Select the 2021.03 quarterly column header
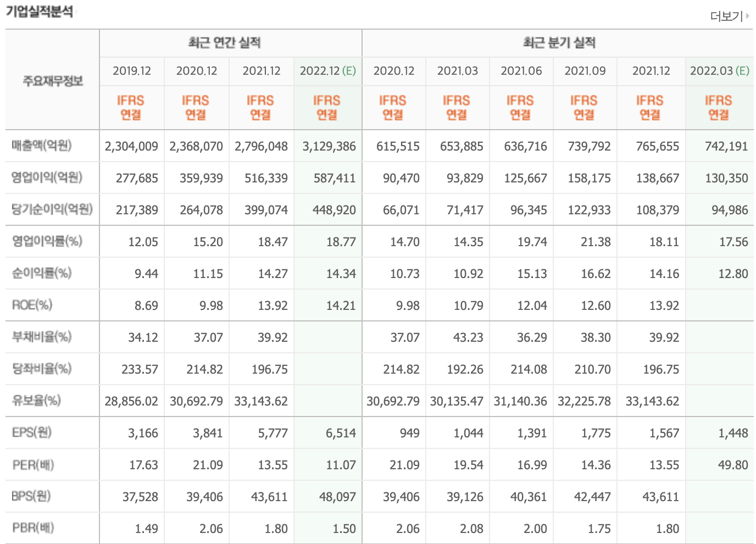Viewport: 756px width, 544px height. click(458, 71)
